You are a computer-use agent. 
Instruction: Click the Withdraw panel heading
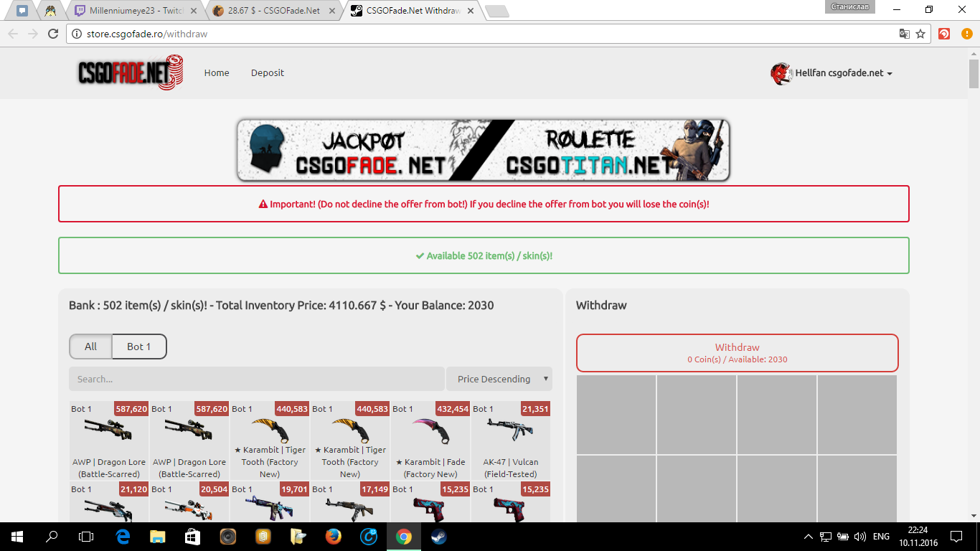(601, 305)
